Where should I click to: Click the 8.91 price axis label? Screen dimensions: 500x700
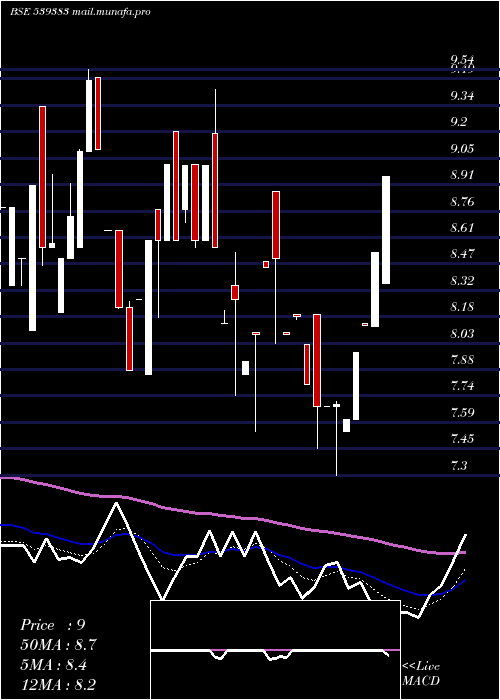tap(462, 175)
